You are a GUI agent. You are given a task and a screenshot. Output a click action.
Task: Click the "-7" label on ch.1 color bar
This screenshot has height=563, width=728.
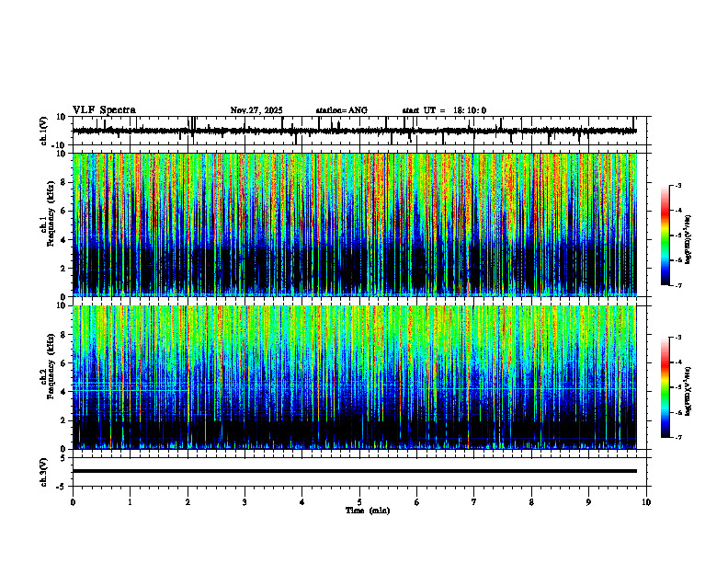click(678, 285)
